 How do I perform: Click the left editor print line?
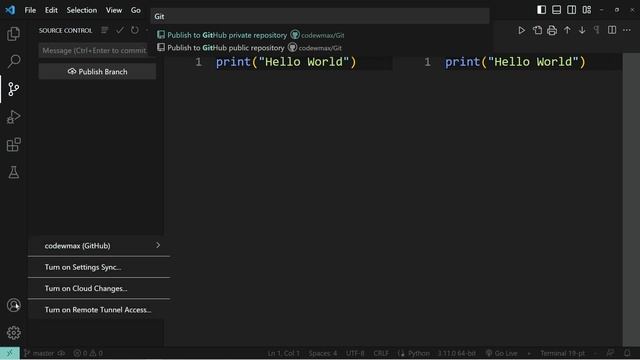(x=286, y=62)
